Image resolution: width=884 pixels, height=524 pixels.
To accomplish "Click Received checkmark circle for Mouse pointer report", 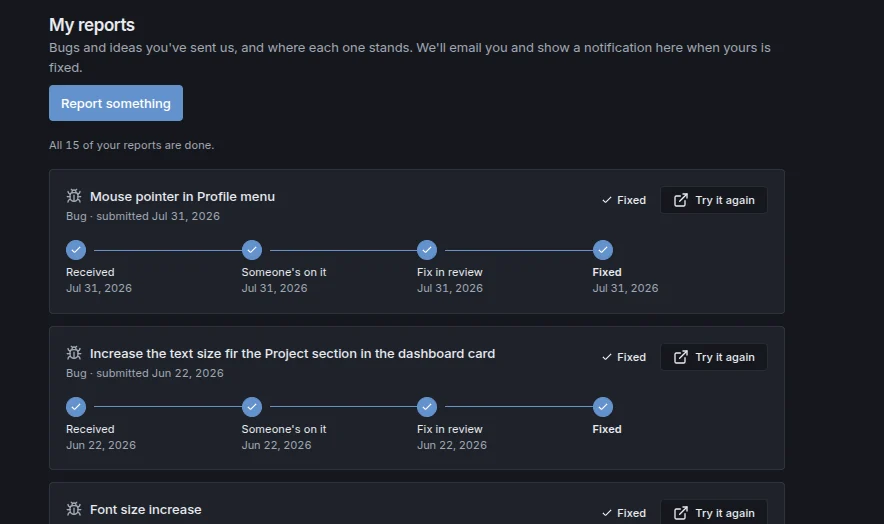I will tap(76, 250).
